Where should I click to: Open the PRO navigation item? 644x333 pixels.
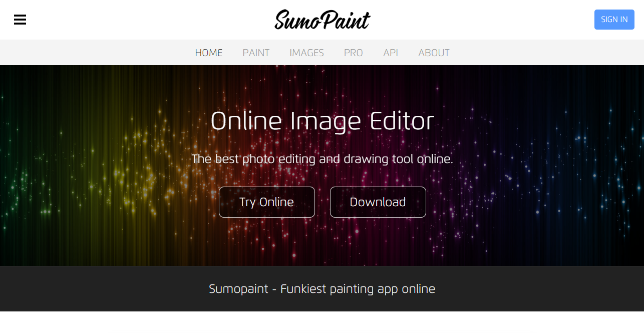353,53
